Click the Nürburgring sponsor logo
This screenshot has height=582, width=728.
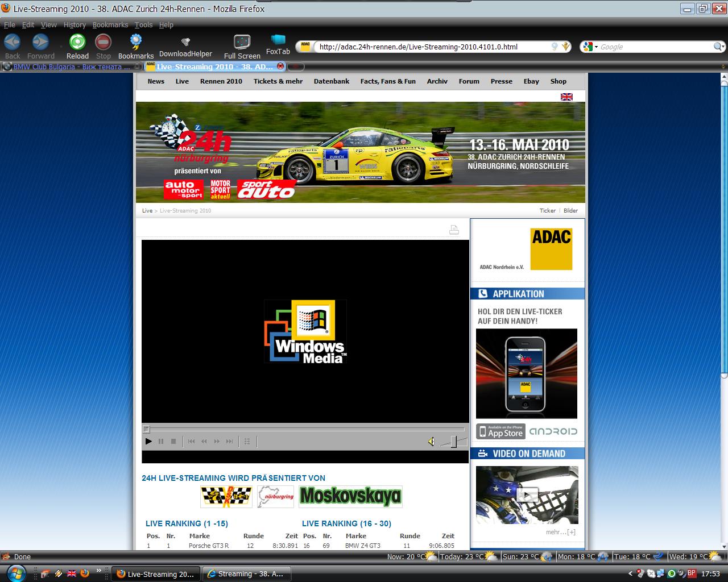coord(275,496)
